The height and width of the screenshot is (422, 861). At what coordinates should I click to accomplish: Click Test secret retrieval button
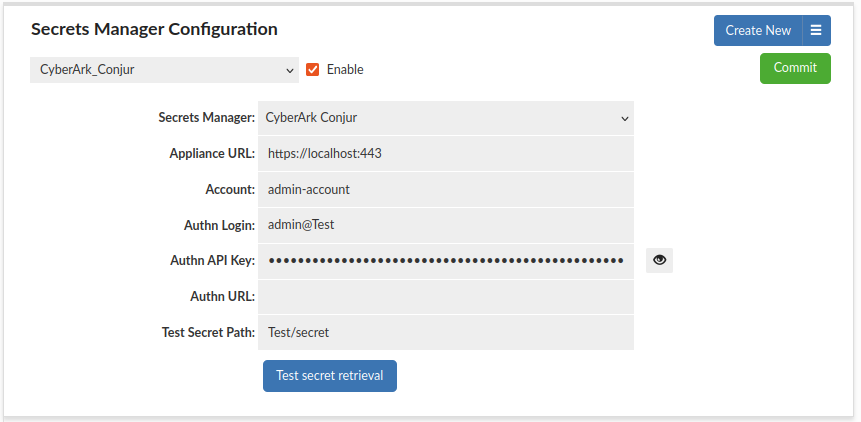[330, 376]
